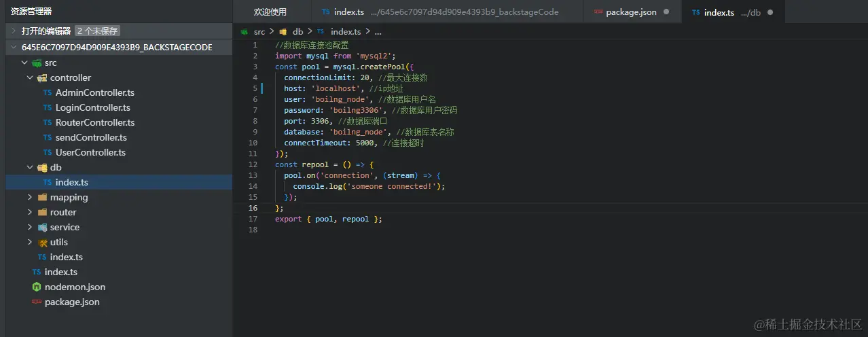The image size is (868, 337).
Task: Open index.ts directly under src
Action: click(67, 257)
